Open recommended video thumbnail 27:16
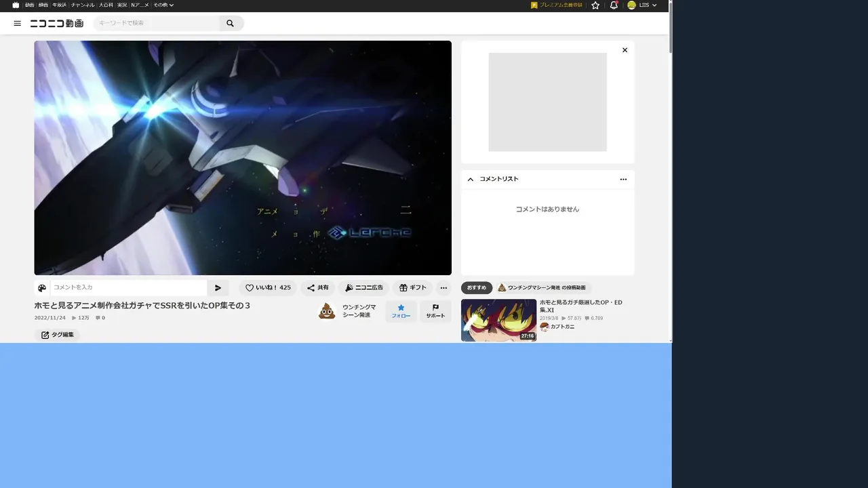This screenshot has height=488, width=868. pos(498,320)
